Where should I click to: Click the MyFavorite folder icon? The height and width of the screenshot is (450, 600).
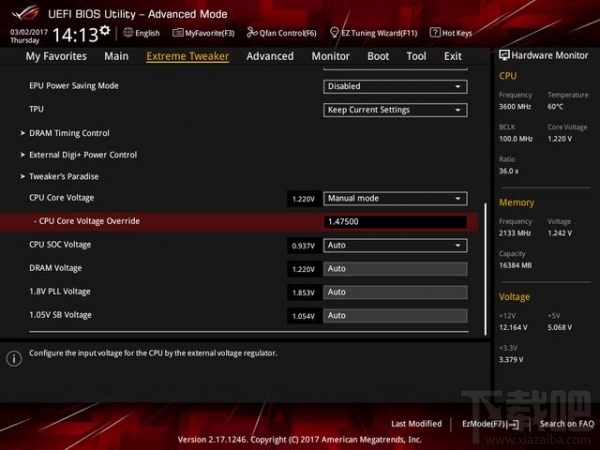[178, 33]
